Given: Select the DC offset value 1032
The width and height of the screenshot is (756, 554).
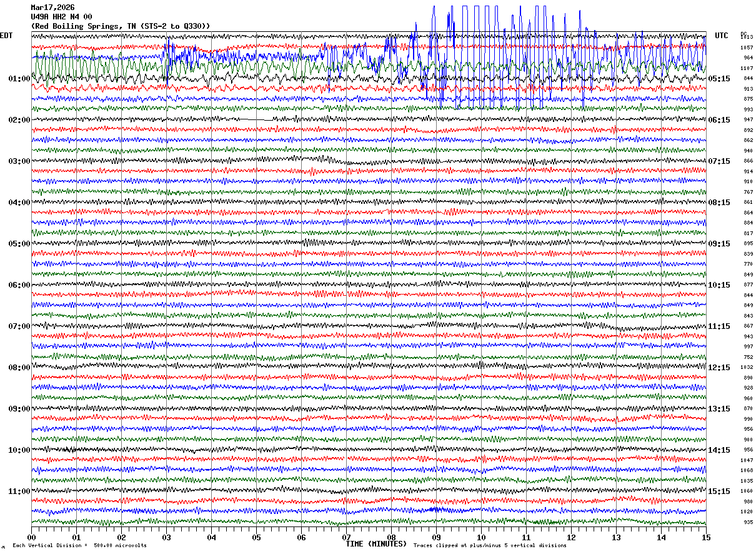Looking at the screenshot, I should pos(747,367).
